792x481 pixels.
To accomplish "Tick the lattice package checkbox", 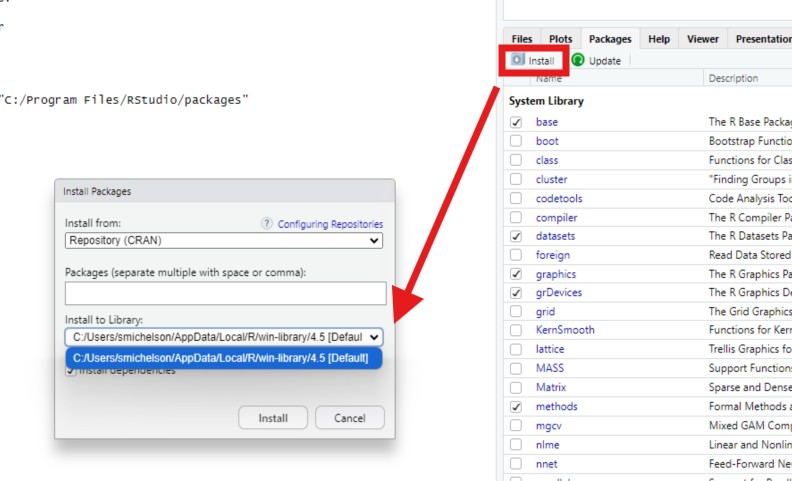I will (x=516, y=350).
